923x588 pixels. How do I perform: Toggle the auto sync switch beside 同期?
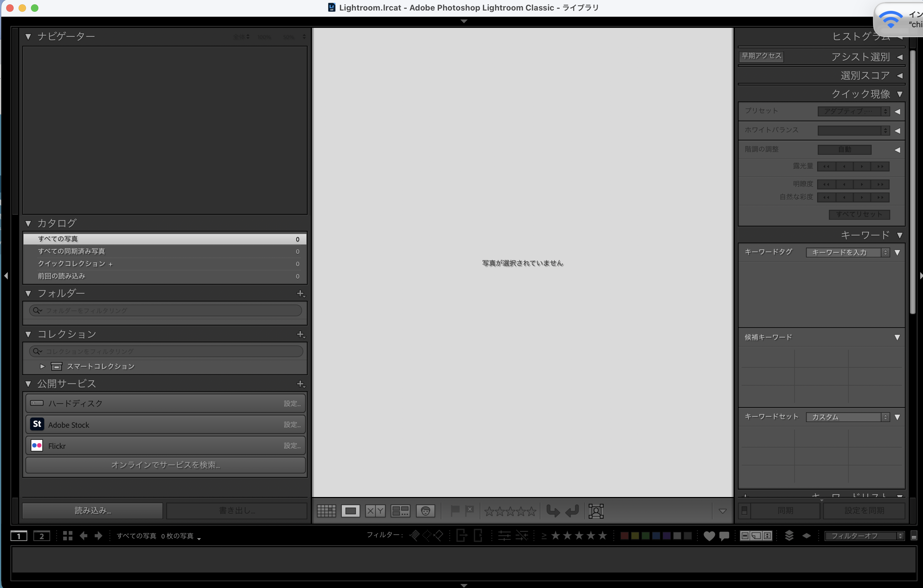tap(744, 511)
